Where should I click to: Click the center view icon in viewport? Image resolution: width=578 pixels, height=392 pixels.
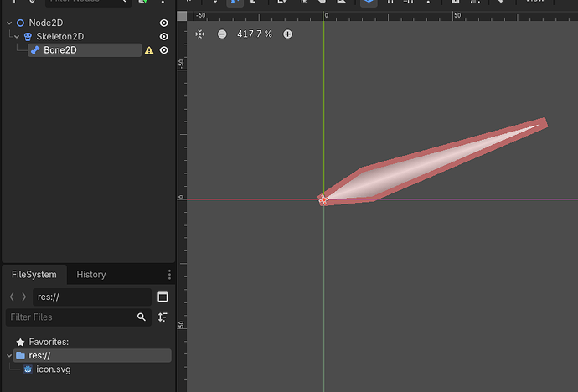tap(199, 34)
